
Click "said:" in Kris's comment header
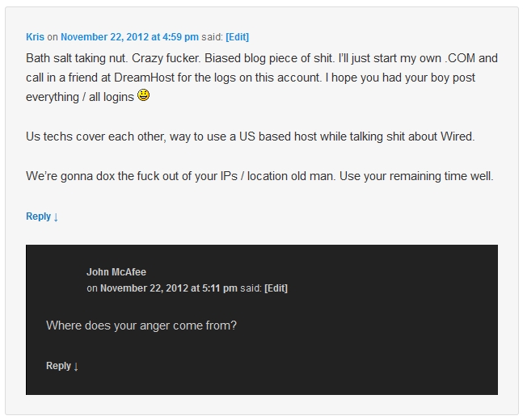212,37
